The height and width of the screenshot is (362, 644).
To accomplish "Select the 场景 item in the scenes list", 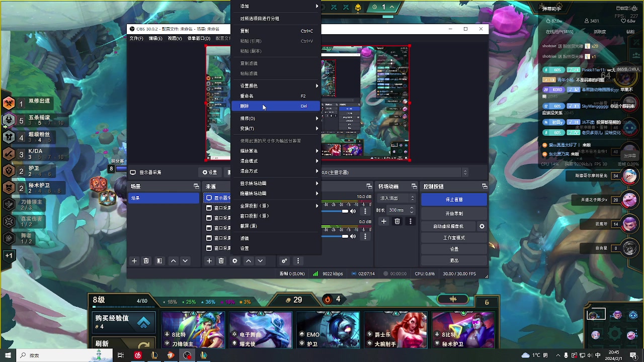I will tap(164, 198).
